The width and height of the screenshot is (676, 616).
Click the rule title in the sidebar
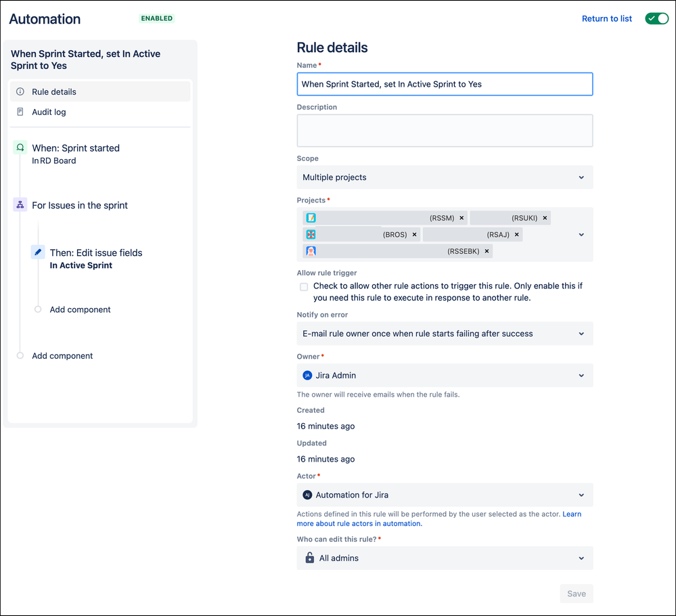85,60
